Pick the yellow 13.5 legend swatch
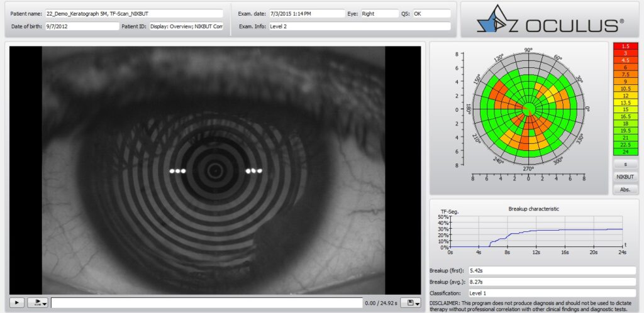The image size is (644, 313). point(625,102)
